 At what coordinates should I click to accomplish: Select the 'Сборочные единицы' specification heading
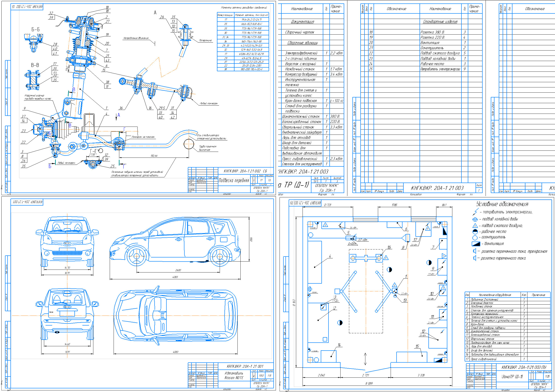pos(302,43)
